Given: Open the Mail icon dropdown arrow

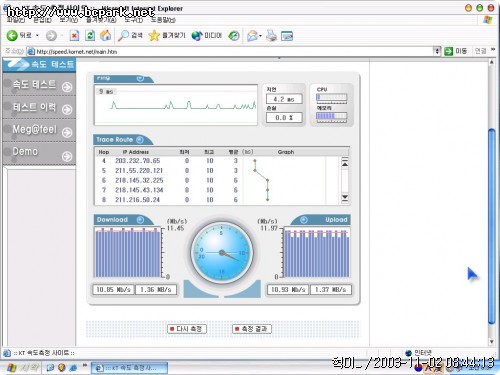Looking at the screenshot, I should (x=260, y=36).
